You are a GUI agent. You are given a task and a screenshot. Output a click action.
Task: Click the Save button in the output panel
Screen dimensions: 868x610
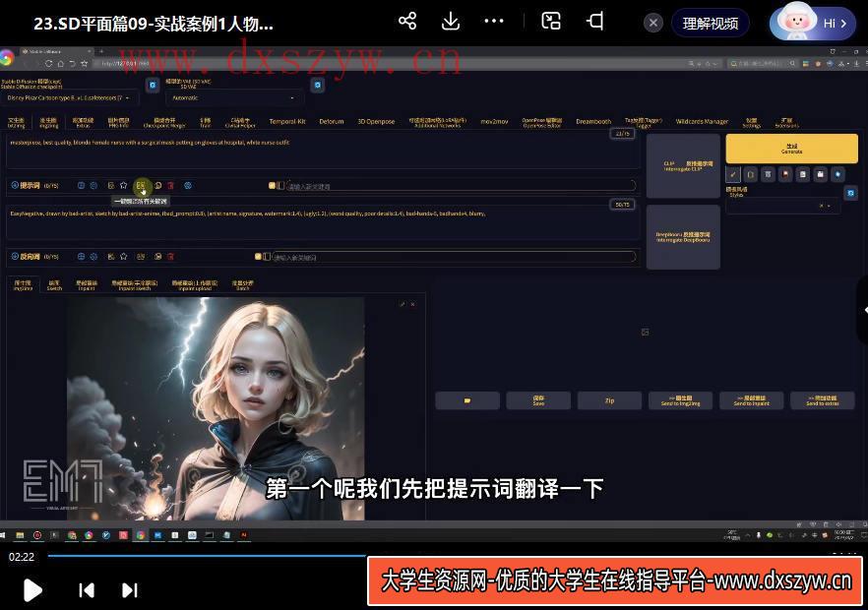pos(538,400)
